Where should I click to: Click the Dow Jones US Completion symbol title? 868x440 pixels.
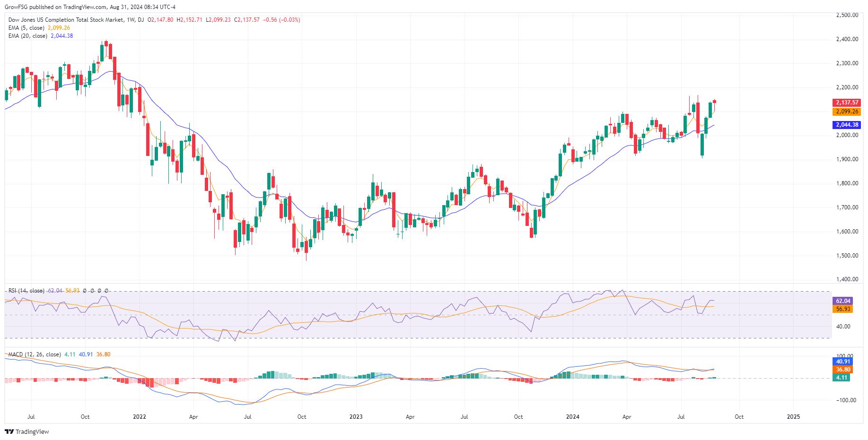click(x=65, y=20)
